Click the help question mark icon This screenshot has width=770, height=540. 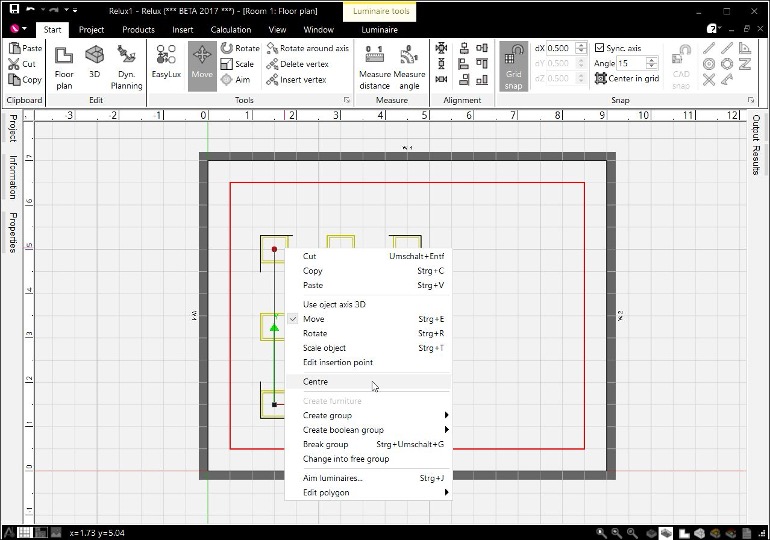tap(711, 29)
